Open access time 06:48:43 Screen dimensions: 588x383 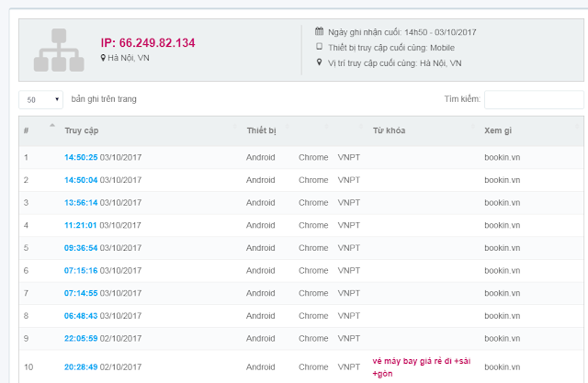[81, 316]
